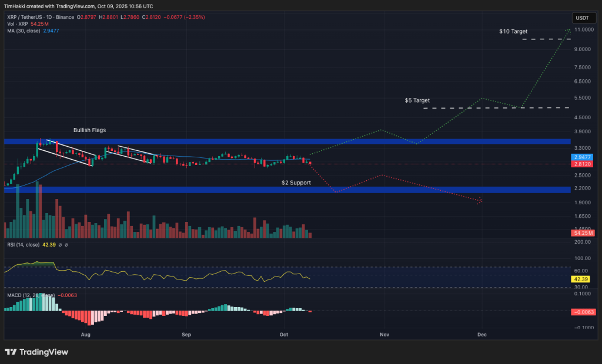Select the "$5 Target" text annotation
Screen dimensions: 602x364
tap(417, 100)
